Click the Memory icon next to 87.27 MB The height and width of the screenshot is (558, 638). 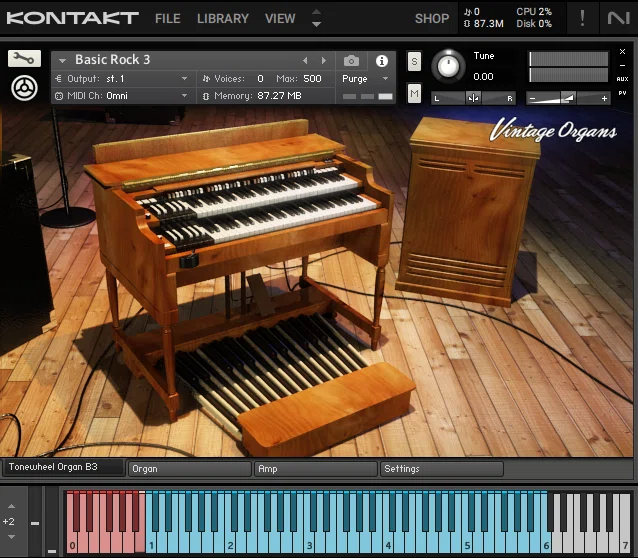tap(206, 96)
